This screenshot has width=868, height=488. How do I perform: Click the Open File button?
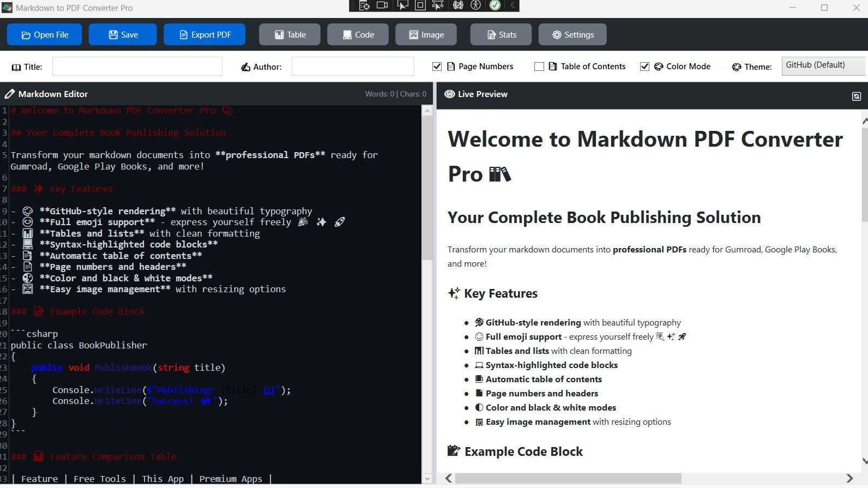(x=44, y=34)
